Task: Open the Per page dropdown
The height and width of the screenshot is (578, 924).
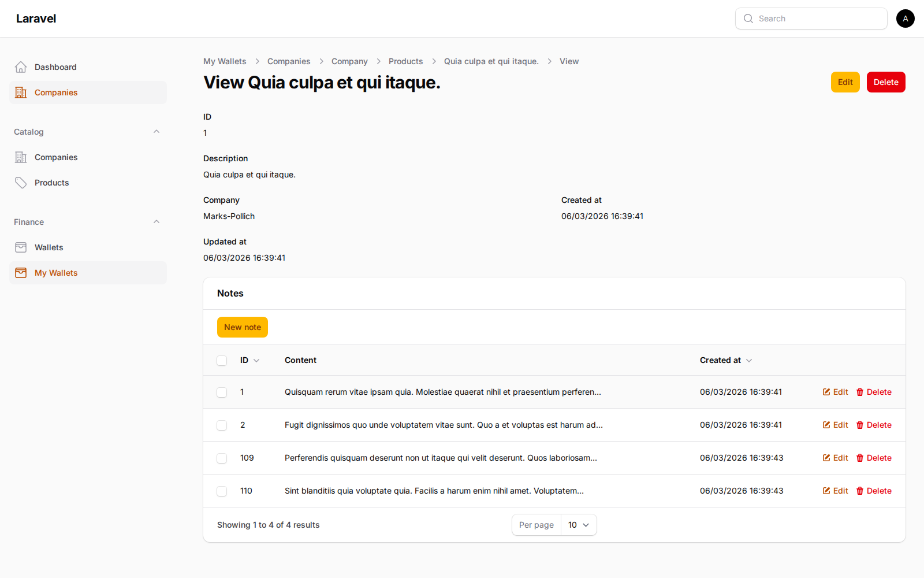Action: tap(578, 525)
